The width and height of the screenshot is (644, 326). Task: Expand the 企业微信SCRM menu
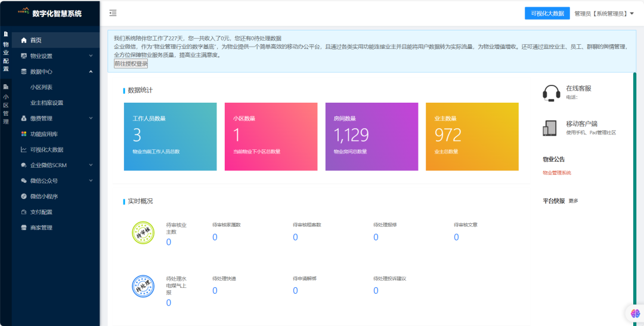(55, 165)
